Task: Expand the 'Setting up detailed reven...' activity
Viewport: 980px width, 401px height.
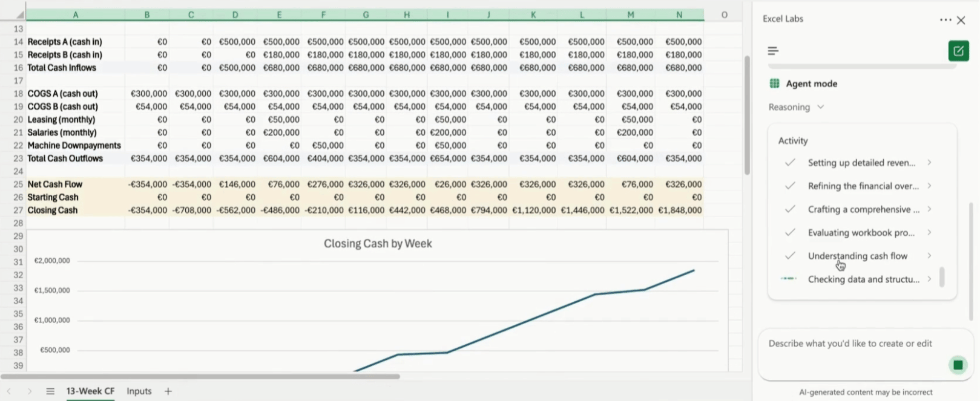Action: (x=929, y=163)
